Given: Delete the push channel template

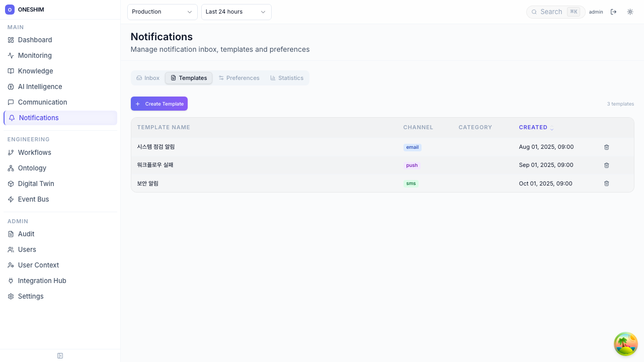Looking at the screenshot, I should pyautogui.click(x=606, y=165).
